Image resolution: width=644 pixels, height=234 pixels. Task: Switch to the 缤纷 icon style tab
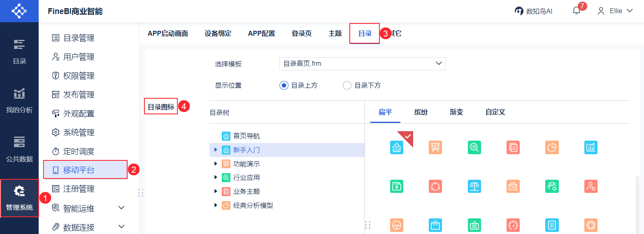click(421, 112)
